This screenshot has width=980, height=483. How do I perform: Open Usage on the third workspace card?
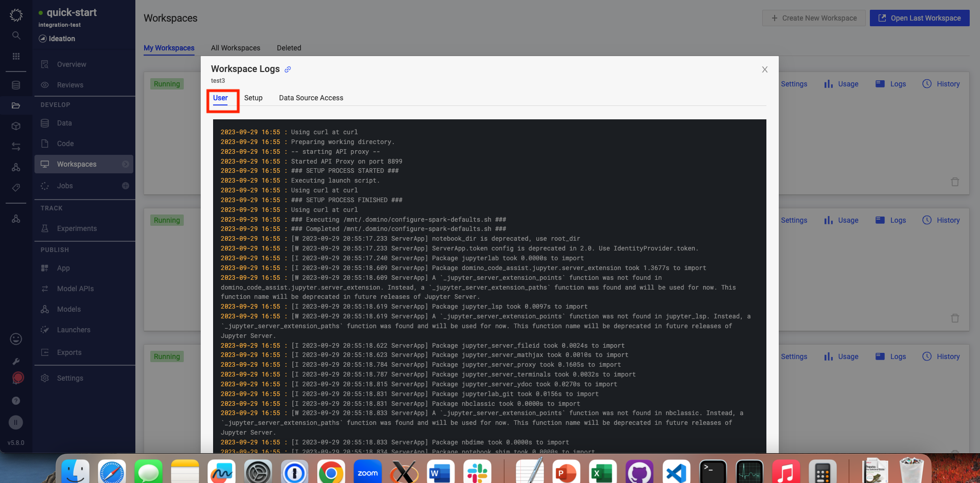841,356
